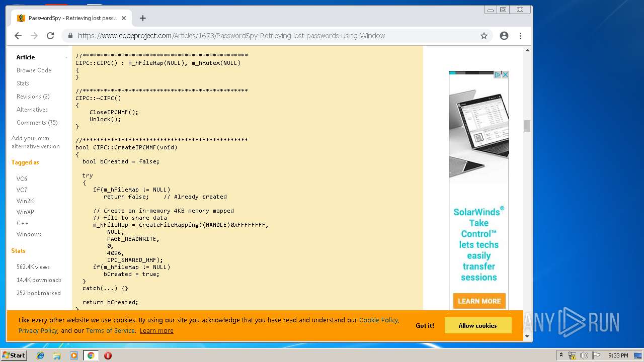The height and width of the screenshot is (362, 644).
Task: Click the bool CIPC::CreateIPCMMF(void) code line
Action: 126,147
